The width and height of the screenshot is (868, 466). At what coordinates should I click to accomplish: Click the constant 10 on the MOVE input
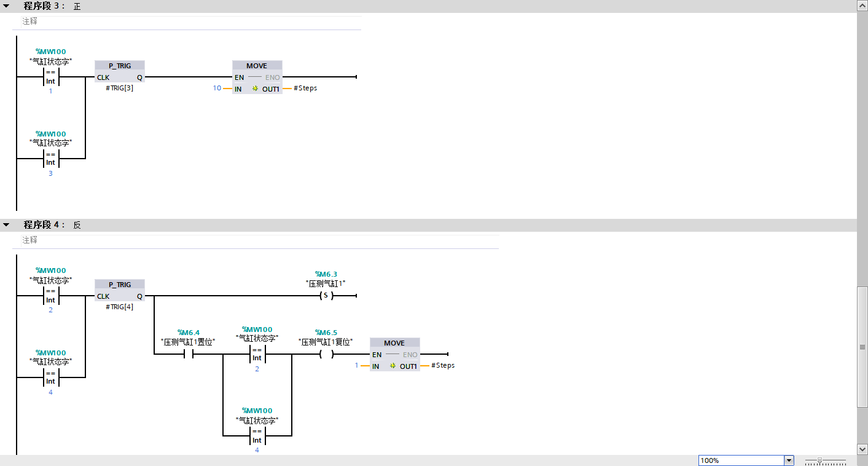point(217,89)
